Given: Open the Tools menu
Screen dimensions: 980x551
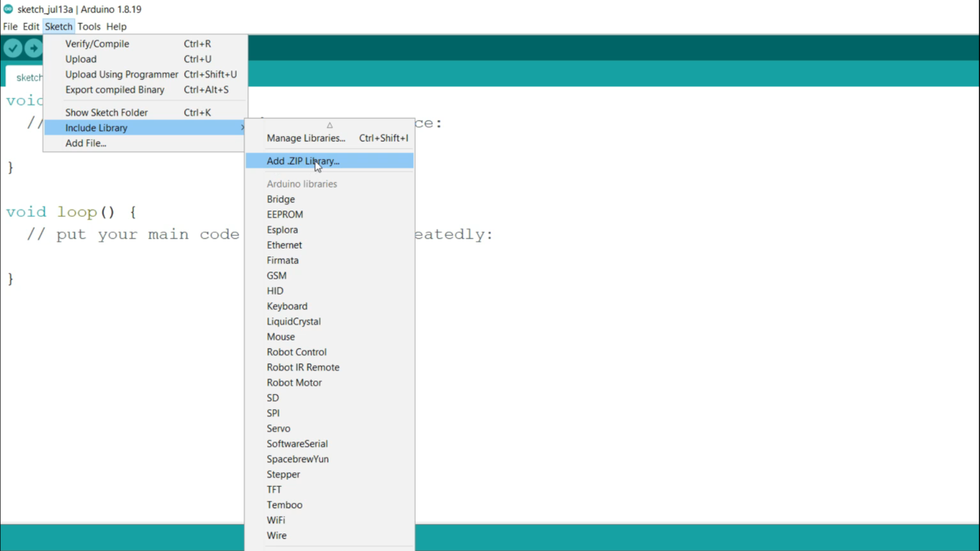Looking at the screenshot, I should [89, 26].
